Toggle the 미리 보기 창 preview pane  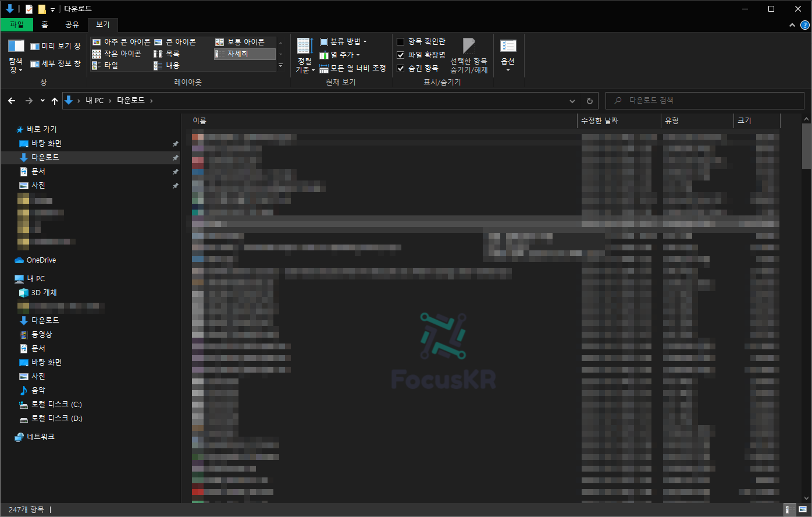point(55,46)
